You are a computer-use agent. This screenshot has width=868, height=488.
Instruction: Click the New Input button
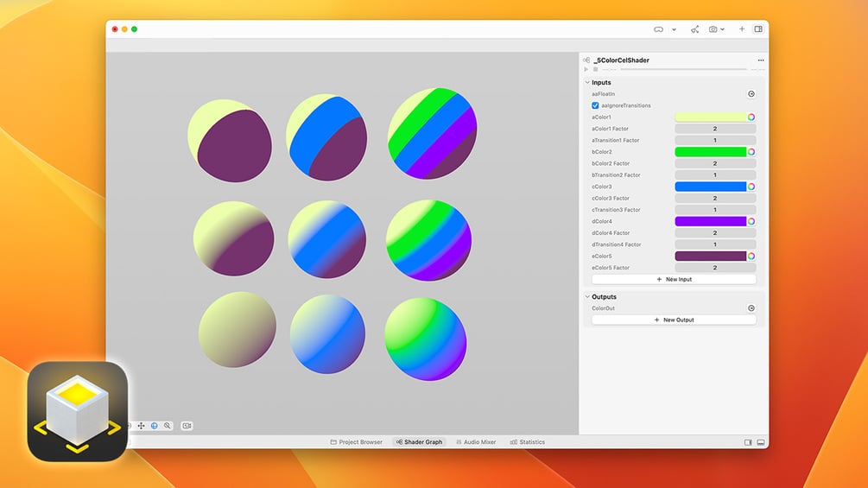(x=674, y=279)
